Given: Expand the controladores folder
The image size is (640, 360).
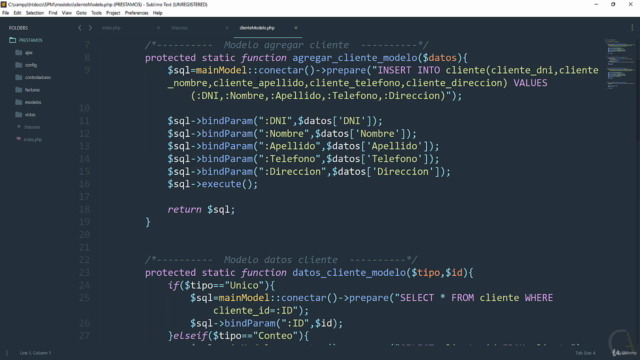Looking at the screenshot, I should (x=38, y=78).
